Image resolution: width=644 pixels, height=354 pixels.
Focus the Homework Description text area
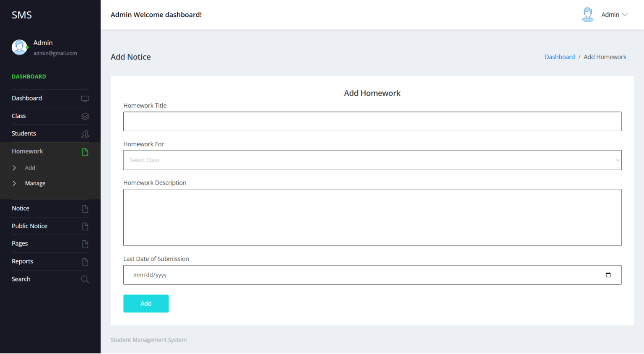pyautogui.click(x=372, y=217)
